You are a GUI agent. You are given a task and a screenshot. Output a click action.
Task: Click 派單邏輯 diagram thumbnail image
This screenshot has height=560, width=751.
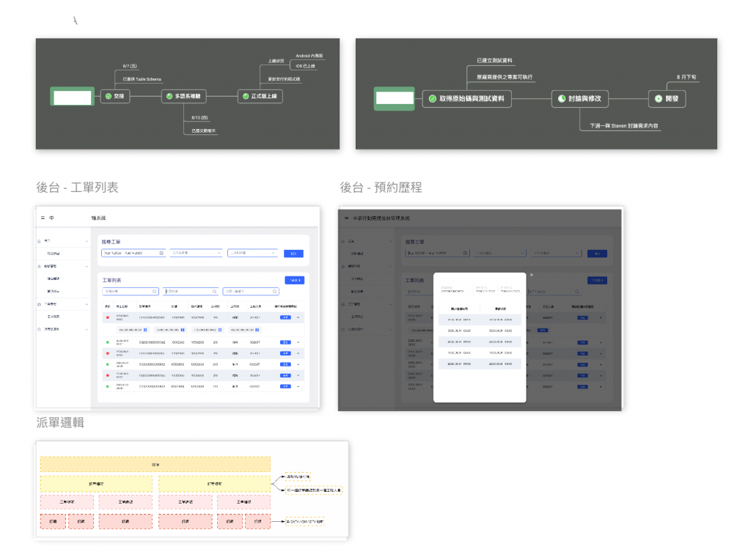[x=192, y=490]
